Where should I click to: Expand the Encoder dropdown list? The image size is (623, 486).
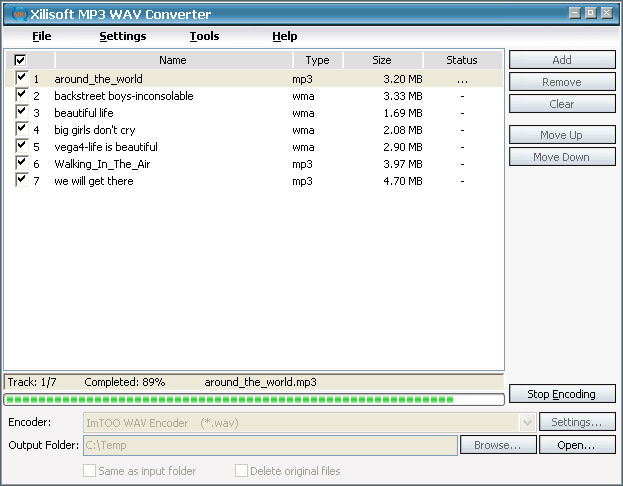528,423
